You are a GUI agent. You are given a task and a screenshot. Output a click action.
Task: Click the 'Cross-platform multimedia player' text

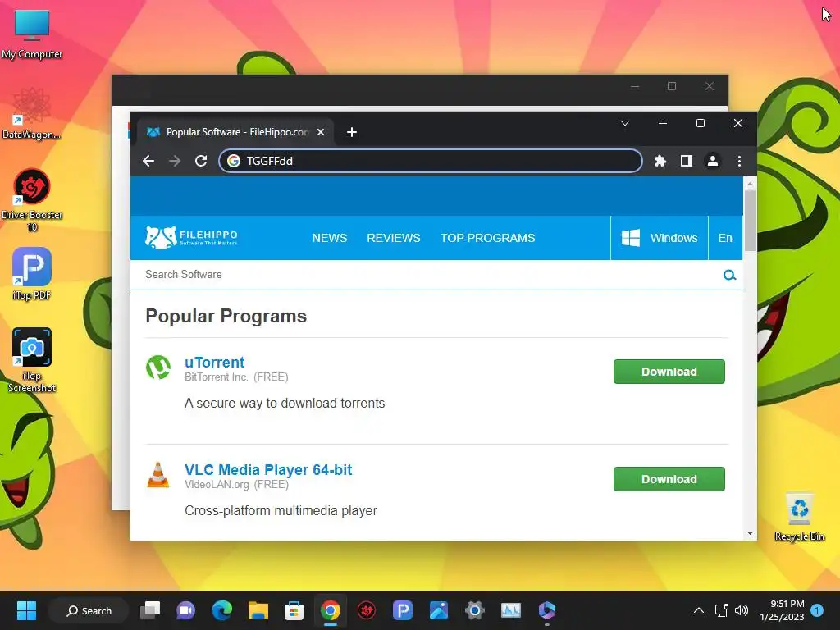click(x=281, y=510)
